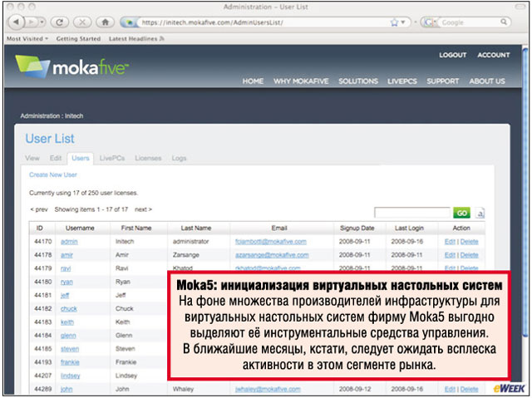The height and width of the screenshot is (398, 532).
Task: Switch to the LivePCs tab
Action: 112,158
